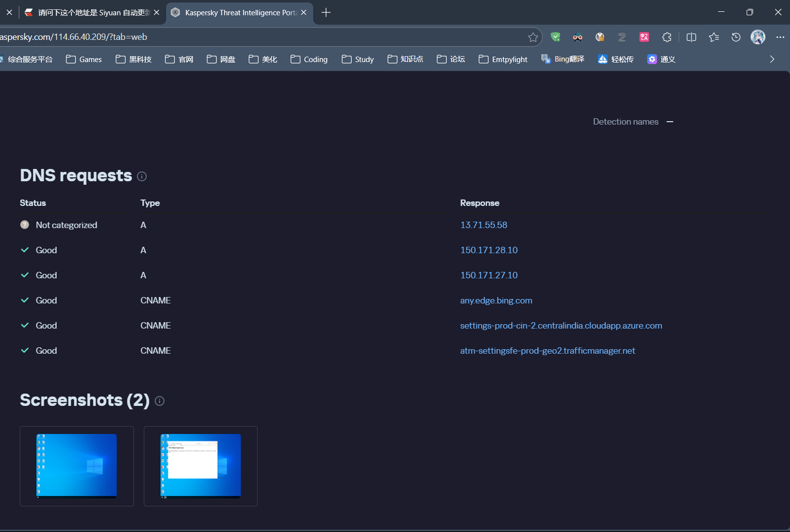The width and height of the screenshot is (790, 532).
Task: Click the Screenshots info icon
Action: (x=160, y=401)
